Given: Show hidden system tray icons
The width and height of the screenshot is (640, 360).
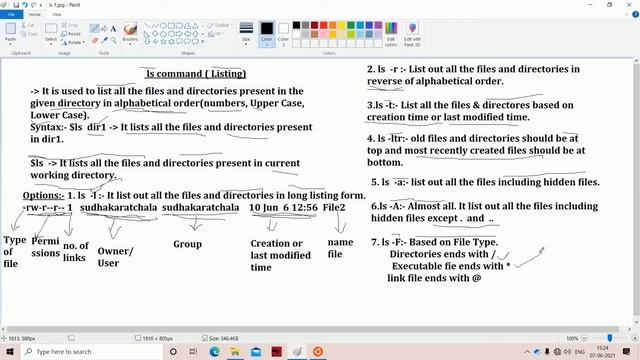Looking at the screenshot, I should 527,351.
